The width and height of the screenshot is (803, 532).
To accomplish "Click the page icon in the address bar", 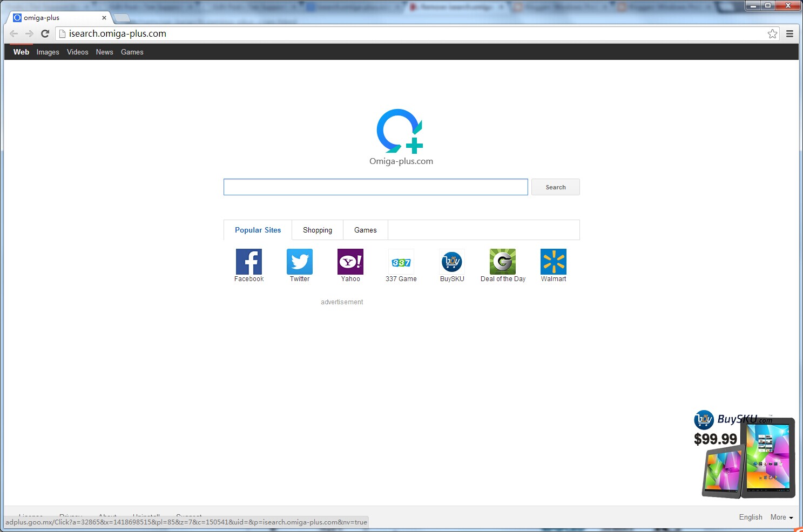I will pyautogui.click(x=62, y=33).
